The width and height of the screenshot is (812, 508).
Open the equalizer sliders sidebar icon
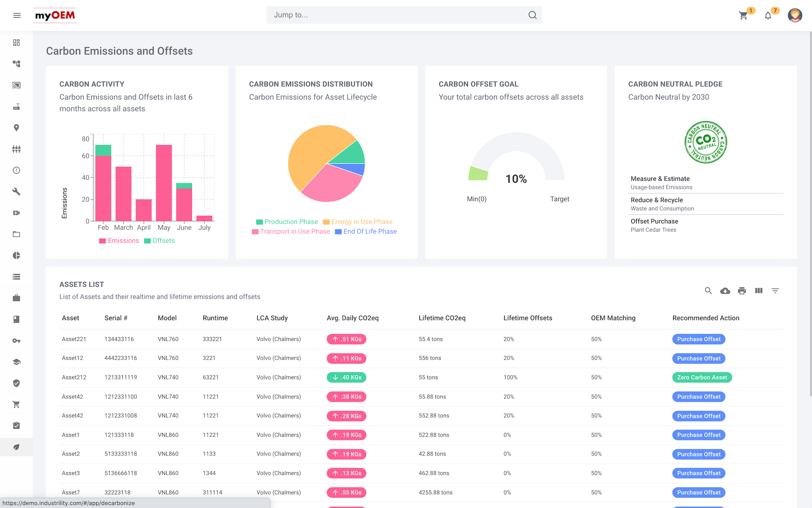coord(16,149)
